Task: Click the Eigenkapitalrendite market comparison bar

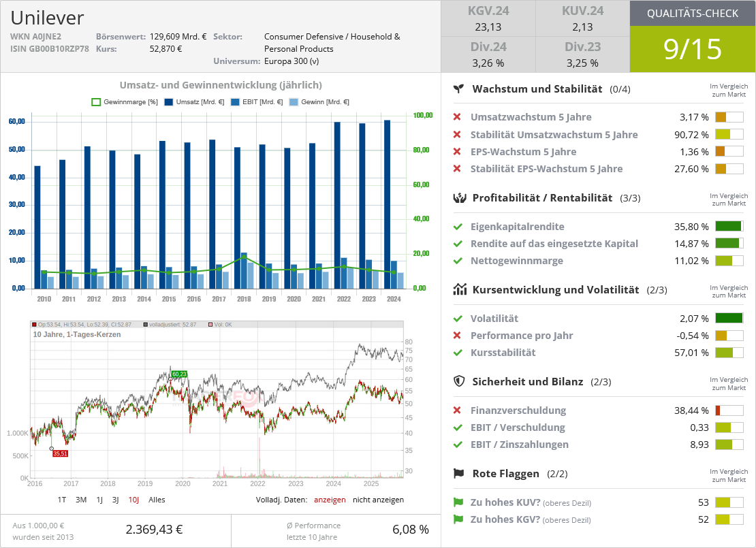Action: coord(729,227)
